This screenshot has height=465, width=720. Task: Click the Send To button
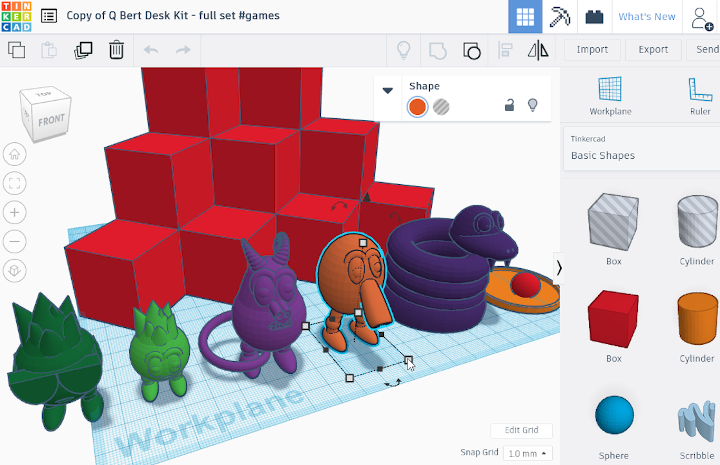click(705, 50)
